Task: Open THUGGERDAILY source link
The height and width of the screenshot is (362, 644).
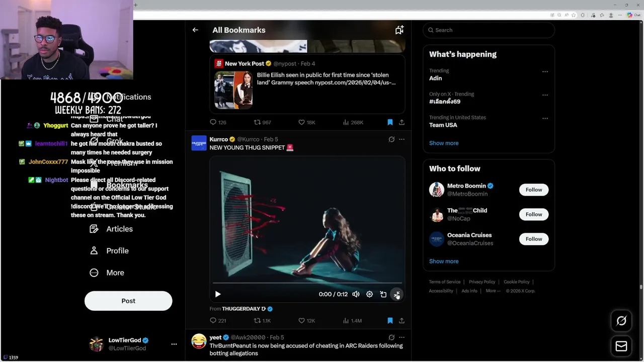Action: (244, 309)
